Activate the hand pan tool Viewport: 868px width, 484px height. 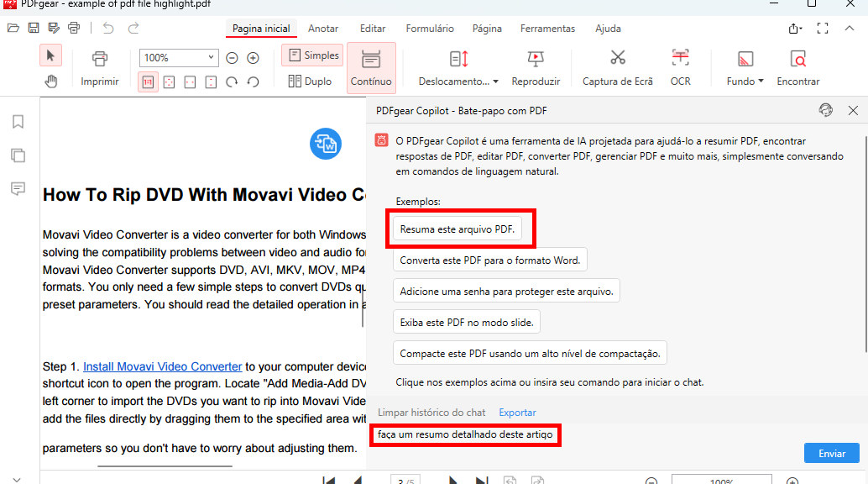[51, 82]
